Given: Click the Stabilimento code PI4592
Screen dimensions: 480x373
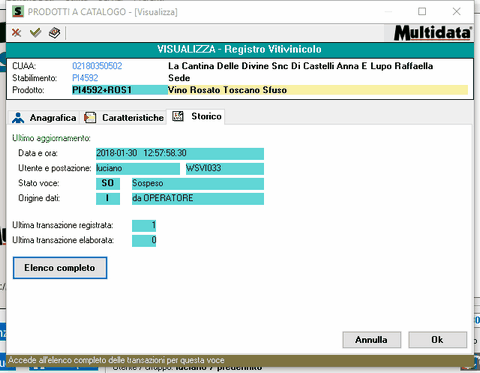Looking at the screenshot, I should tap(85, 78).
